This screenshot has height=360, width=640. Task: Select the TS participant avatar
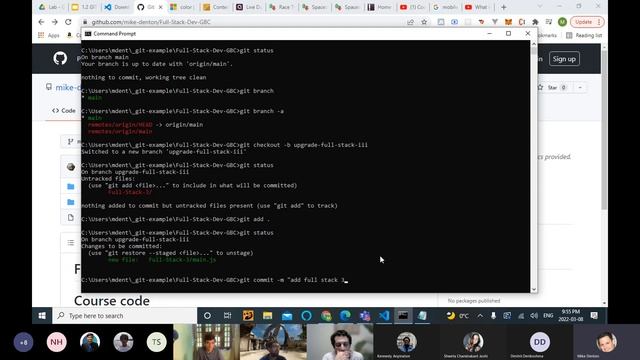click(x=156, y=342)
